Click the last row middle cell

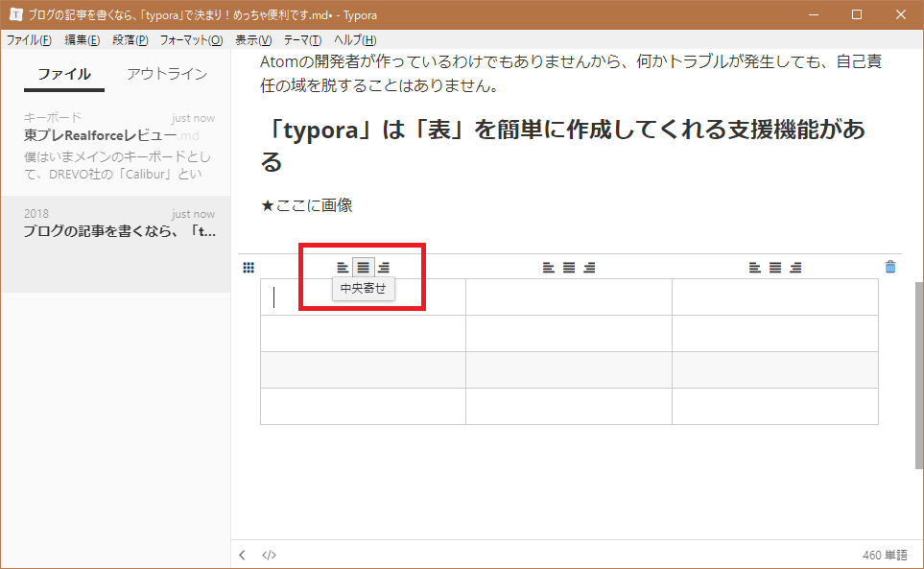(569, 406)
